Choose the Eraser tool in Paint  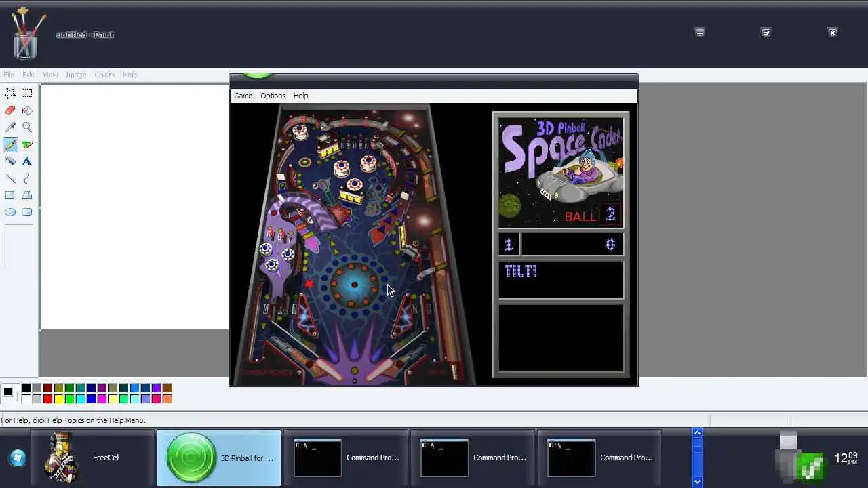pos(10,110)
